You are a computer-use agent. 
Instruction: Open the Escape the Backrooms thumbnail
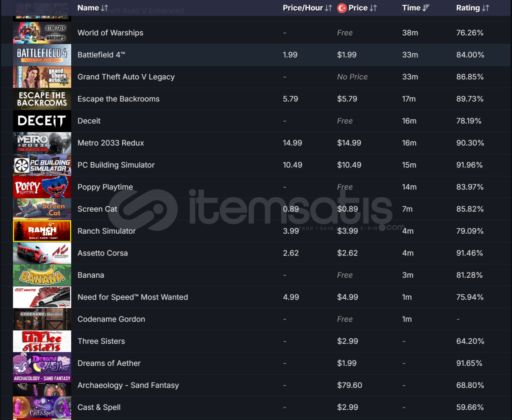pyautogui.click(x=42, y=99)
